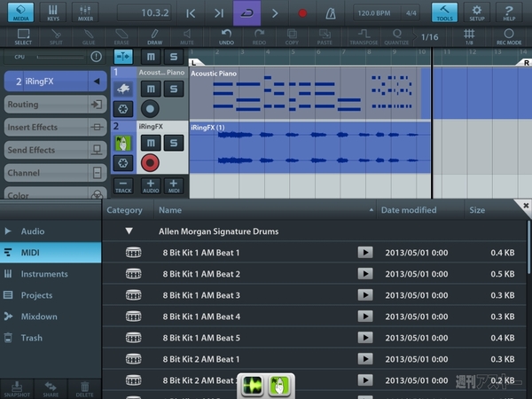Choose the Mute tool

pyautogui.click(x=187, y=36)
